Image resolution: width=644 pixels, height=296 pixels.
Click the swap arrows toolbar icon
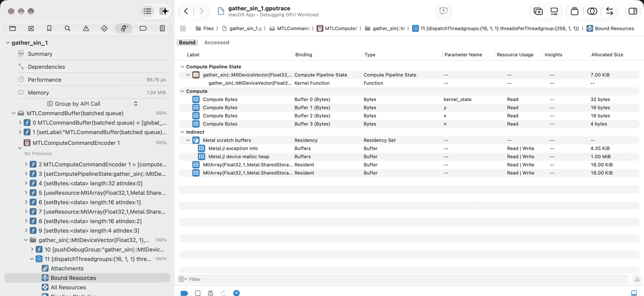610,11
